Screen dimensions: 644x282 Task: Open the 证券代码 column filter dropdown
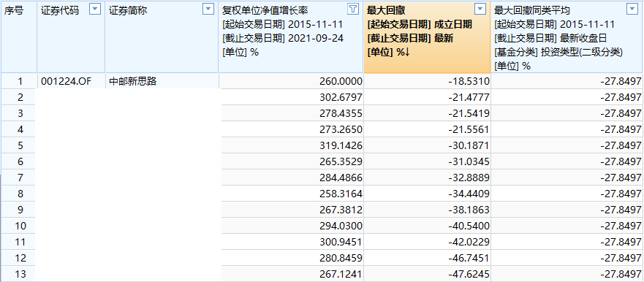(95, 9)
